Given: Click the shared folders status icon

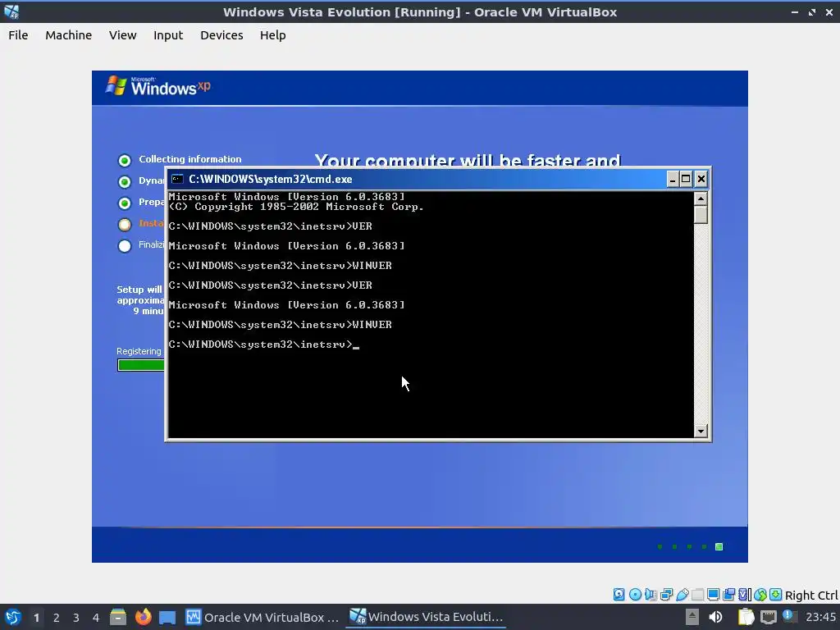Looking at the screenshot, I should point(697,595).
